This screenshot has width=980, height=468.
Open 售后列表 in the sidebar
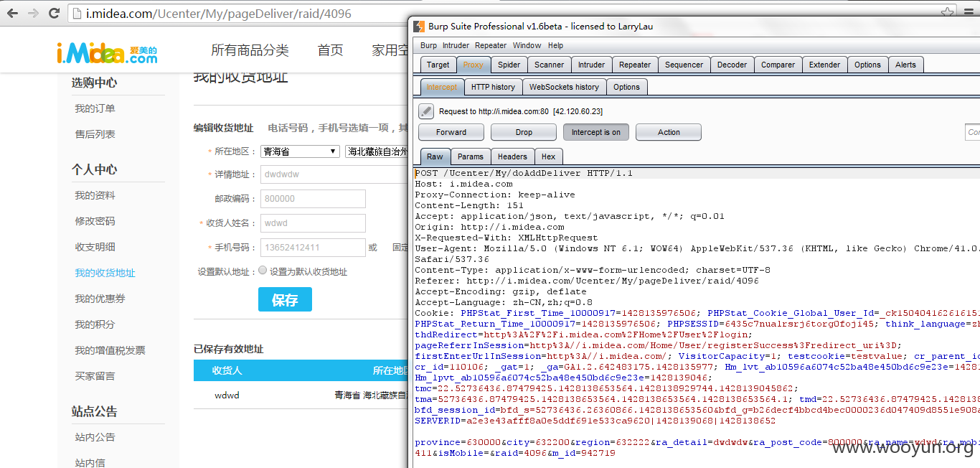click(x=95, y=134)
